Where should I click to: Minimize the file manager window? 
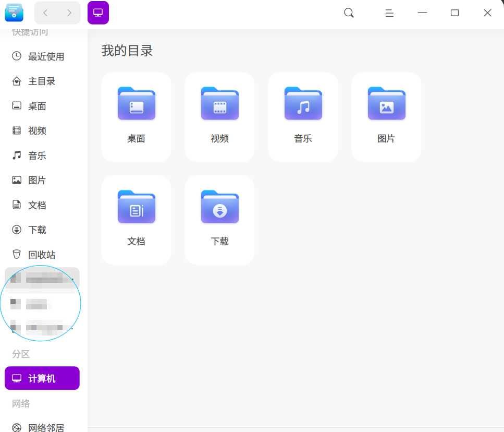pos(422,13)
